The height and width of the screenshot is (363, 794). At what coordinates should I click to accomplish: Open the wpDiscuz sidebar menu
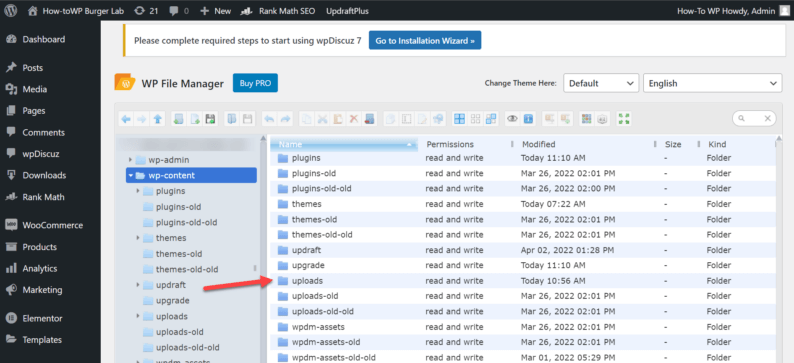pos(41,154)
